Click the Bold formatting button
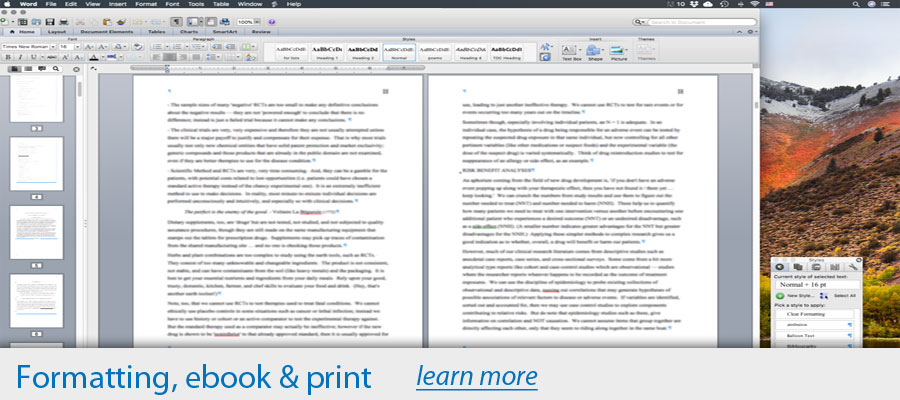 click(8, 57)
